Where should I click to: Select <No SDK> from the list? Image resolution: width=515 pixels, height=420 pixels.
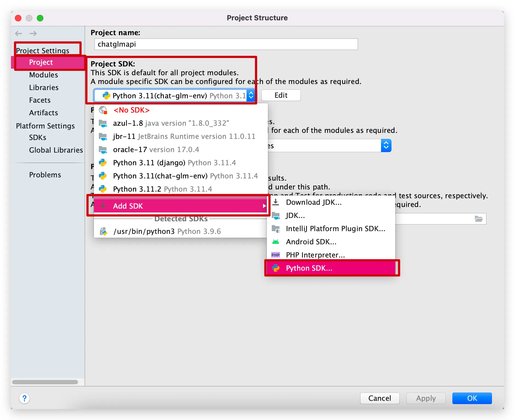pos(181,110)
